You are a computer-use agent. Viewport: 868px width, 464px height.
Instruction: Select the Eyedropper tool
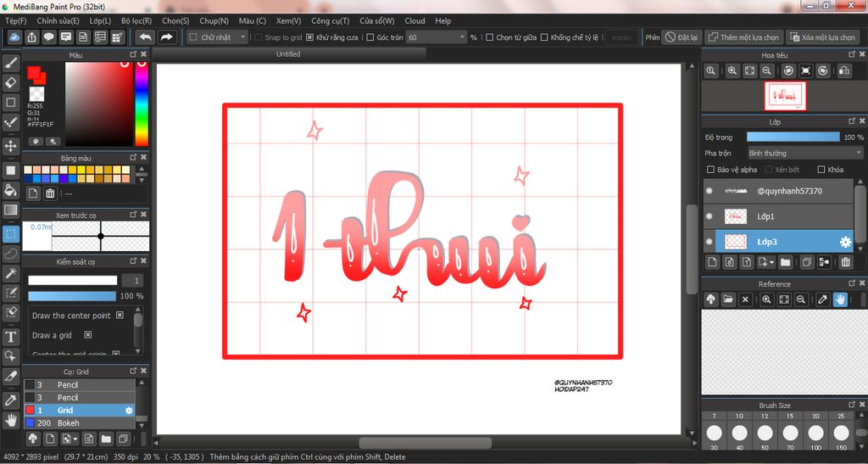tap(10, 400)
